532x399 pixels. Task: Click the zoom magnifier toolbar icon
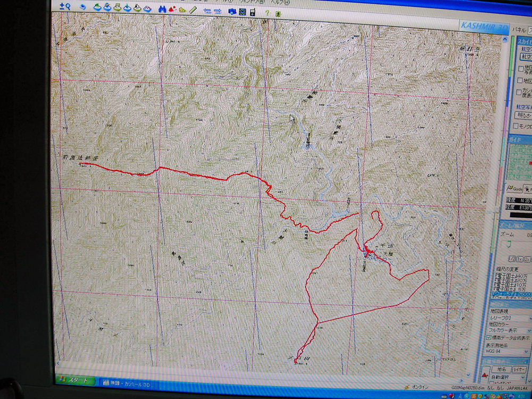coord(65,6)
